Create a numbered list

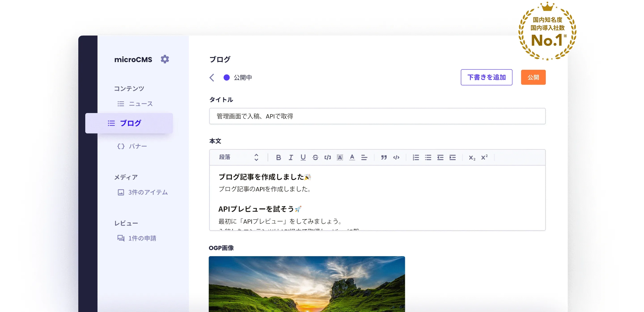416,157
